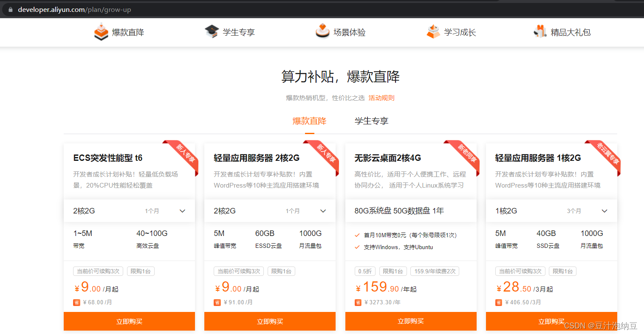Click the 精品大礼包 gift icon
The width and height of the screenshot is (644, 334).
pos(540,31)
